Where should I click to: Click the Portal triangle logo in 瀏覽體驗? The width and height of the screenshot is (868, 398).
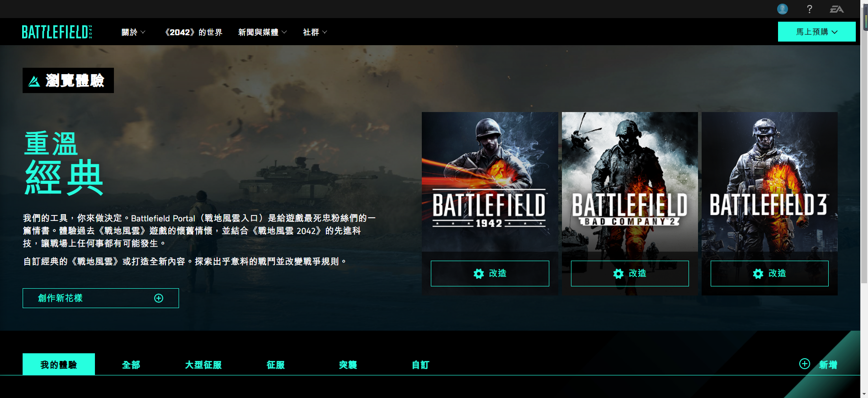pyautogui.click(x=34, y=81)
